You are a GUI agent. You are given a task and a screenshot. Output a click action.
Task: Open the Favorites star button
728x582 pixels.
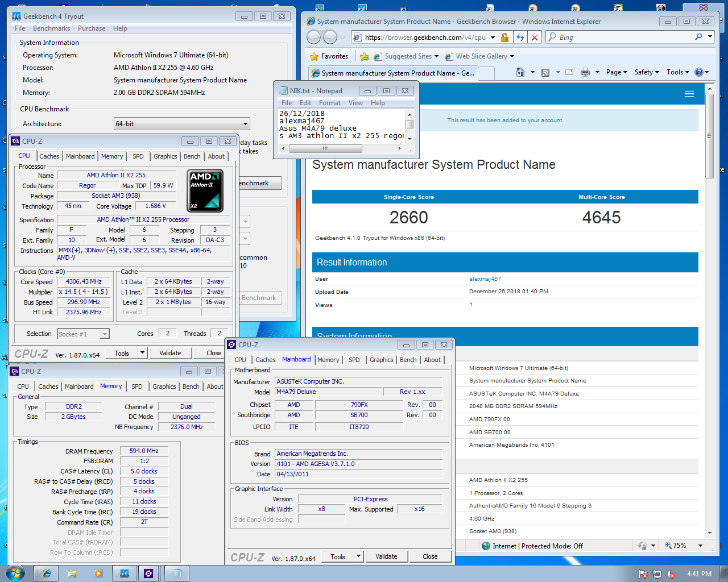(x=329, y=56)
